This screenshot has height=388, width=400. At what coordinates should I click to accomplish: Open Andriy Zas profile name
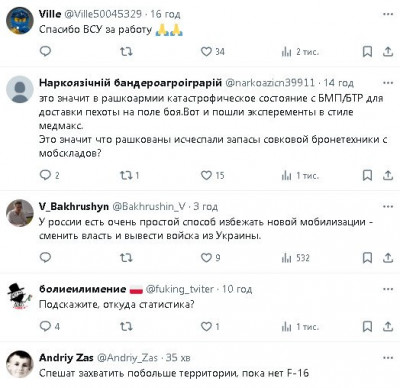click(x=66, y=358)
